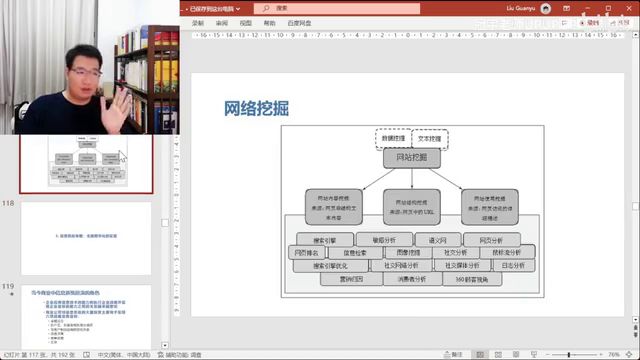Start slide show from the status bar icon

tap(533, 355)
